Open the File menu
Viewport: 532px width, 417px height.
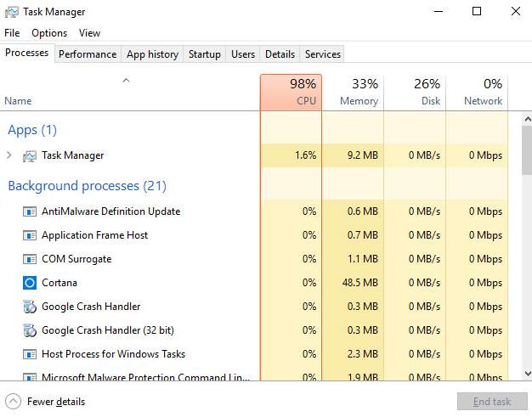click(x=12, y=33)
